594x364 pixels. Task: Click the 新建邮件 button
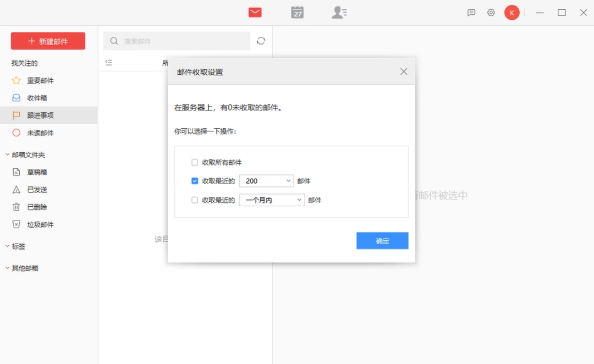[x=48, y=41]
